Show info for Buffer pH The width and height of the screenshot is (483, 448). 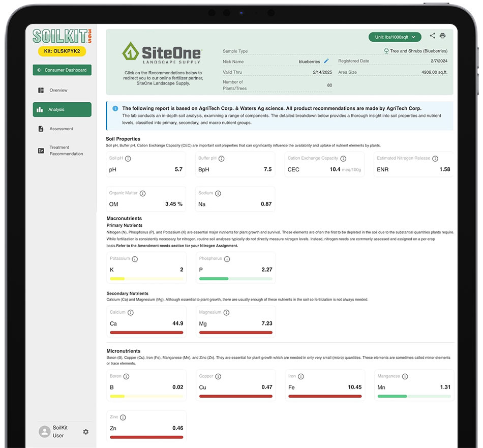(x=222, y=159)
